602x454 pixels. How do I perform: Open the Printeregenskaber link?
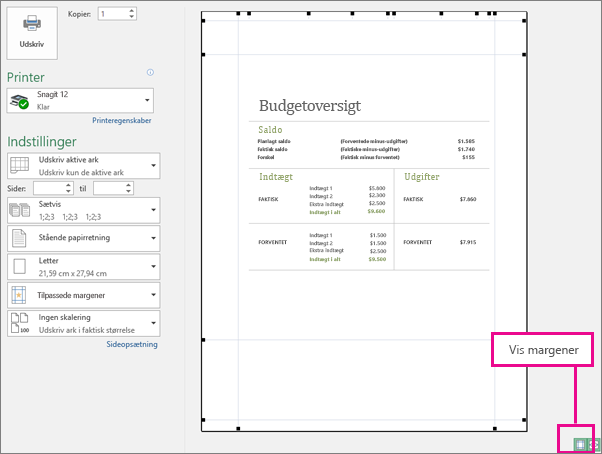(122, 121)
